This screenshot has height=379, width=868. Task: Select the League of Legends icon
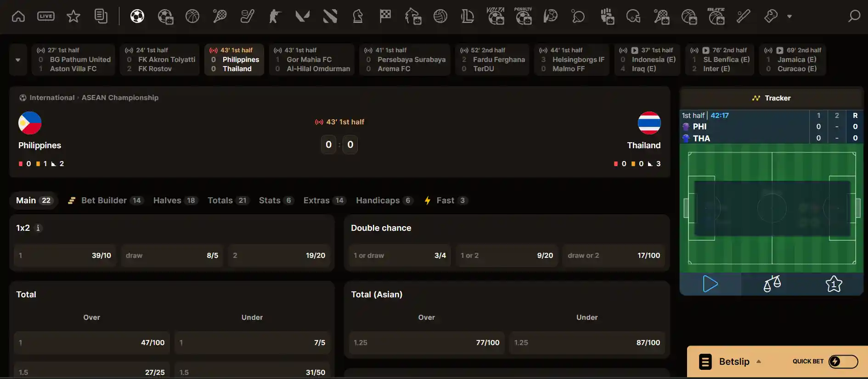click(468, 17)
